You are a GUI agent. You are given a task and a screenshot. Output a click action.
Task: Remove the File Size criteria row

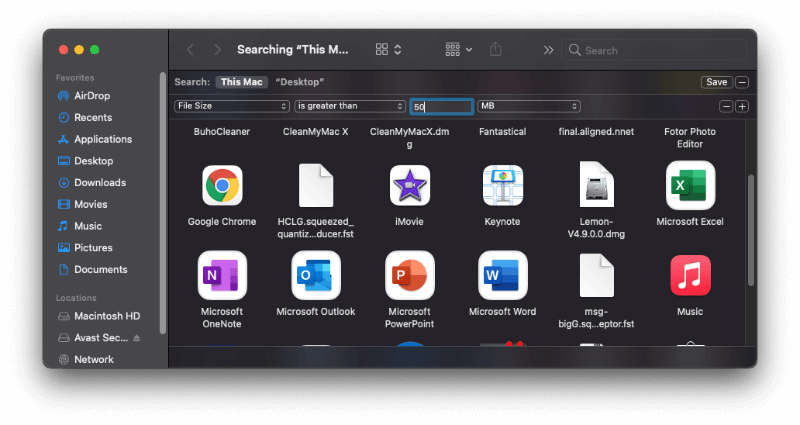pyautogui.click(x=726, y=106)
